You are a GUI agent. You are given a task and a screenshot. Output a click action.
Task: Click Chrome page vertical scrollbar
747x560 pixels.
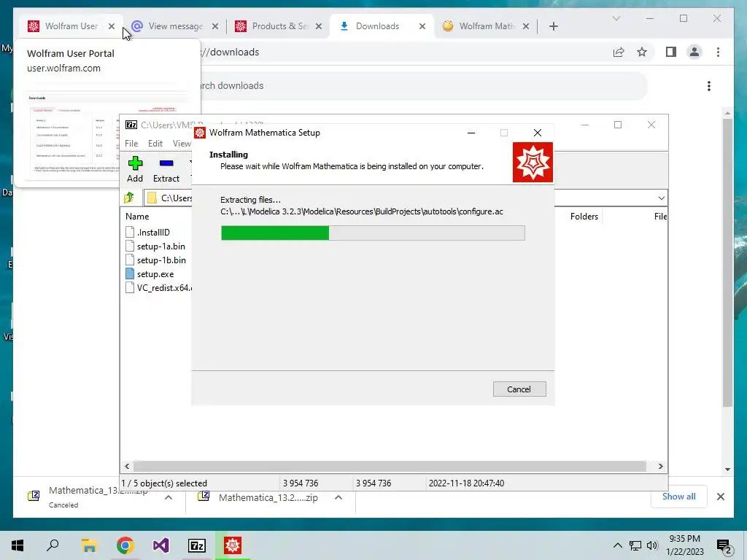coord(727,262)
